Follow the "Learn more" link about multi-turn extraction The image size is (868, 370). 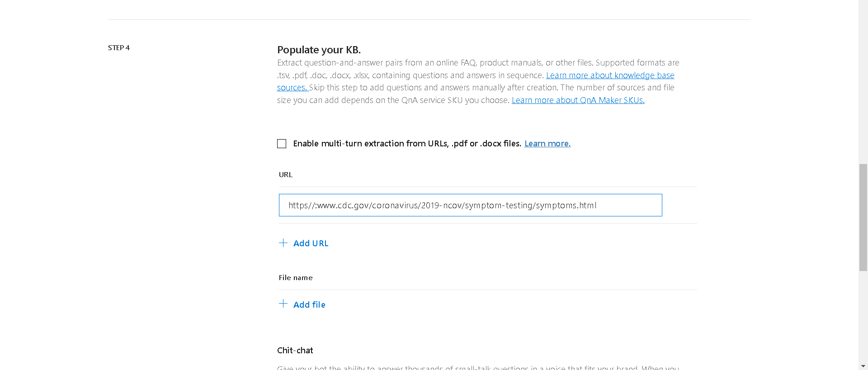click(x=547, y=143)
